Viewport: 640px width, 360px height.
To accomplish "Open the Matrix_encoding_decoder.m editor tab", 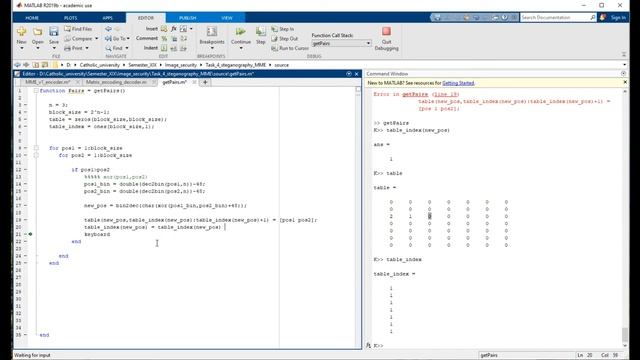I will (116, 82).
